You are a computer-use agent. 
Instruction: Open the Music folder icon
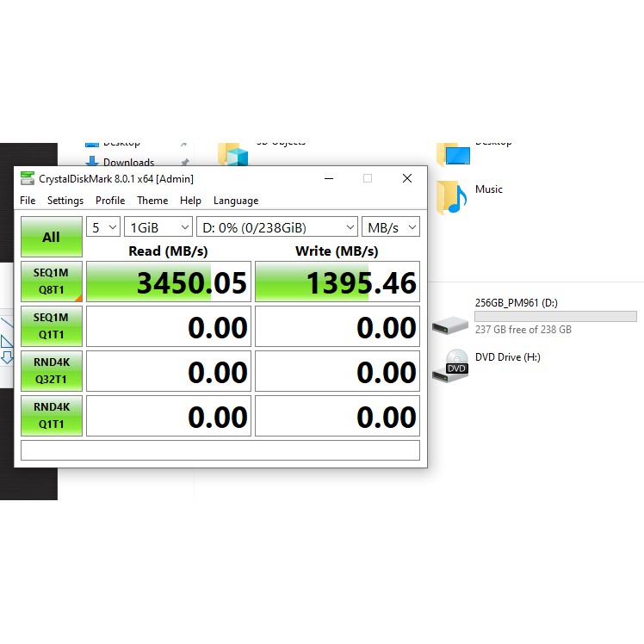pyautogui.click(x=451, y=197)
